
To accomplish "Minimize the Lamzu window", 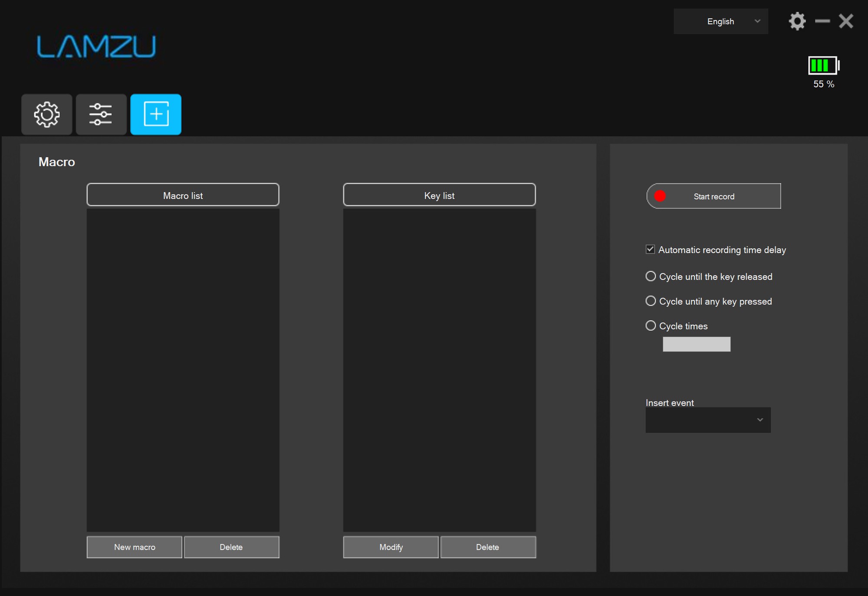I will [822, 21].
